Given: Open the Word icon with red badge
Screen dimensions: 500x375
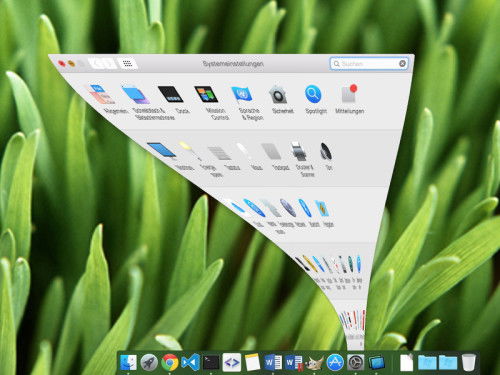Looking at the screenshot, I should (294, 363).
